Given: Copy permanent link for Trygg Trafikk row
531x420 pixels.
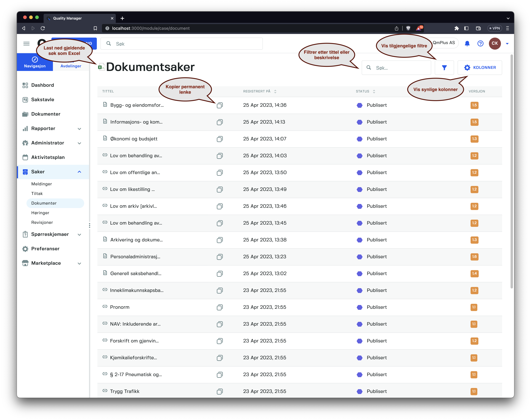Looking at the screenshot, I should tap(220, 391).
